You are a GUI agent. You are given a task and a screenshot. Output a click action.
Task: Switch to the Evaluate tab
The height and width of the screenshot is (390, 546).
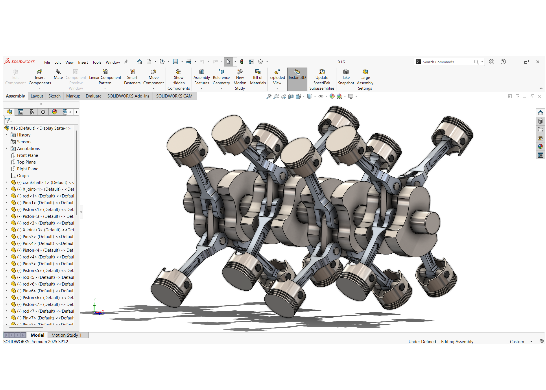point(93,96)
